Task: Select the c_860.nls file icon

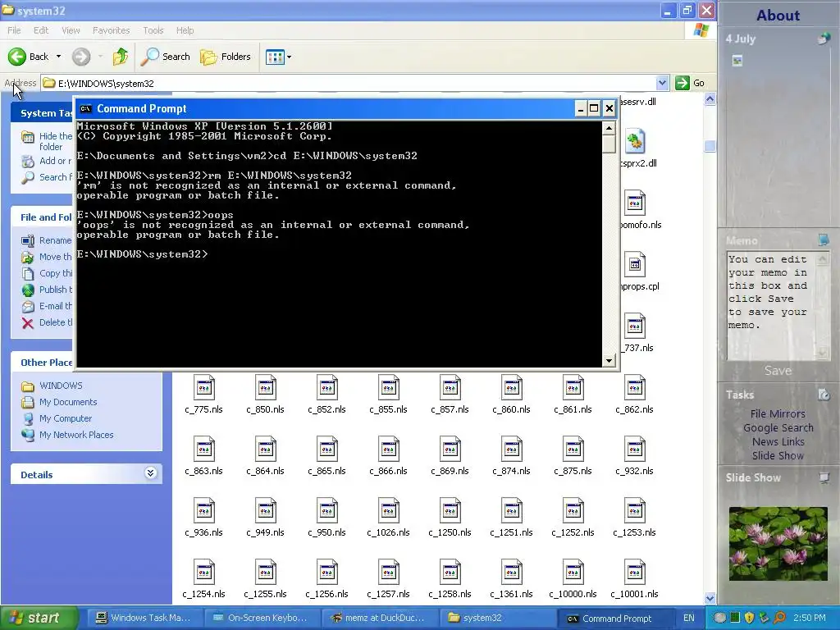Action: (512, 388)
